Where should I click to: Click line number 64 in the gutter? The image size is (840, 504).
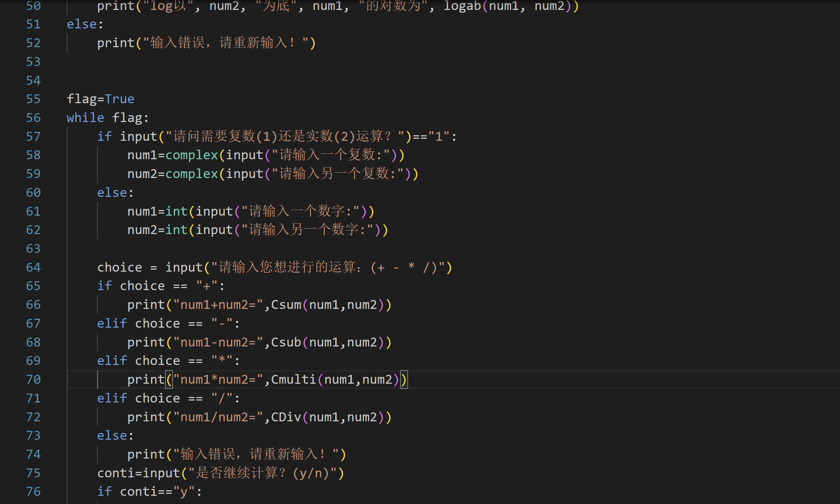click(33, 268)
